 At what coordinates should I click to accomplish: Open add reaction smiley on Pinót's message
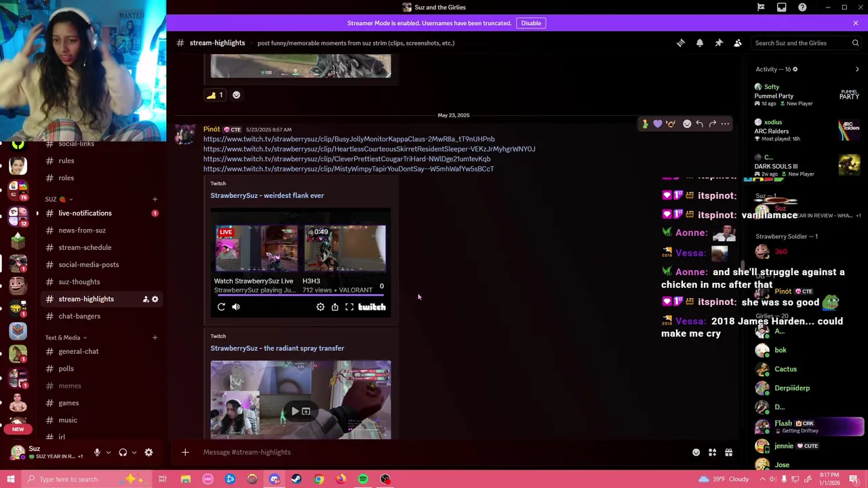pyautogui.click(x=687, y=124)
